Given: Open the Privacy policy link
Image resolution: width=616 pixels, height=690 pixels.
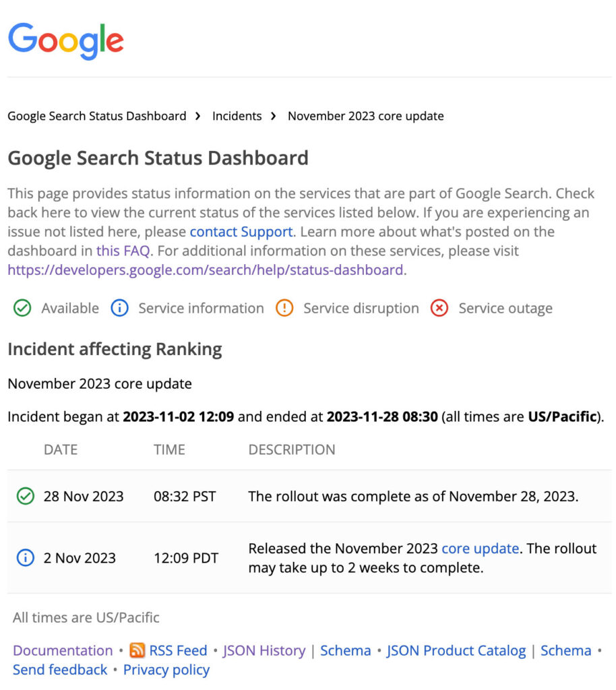Looking at the screenshot, I should click(166, 670).
